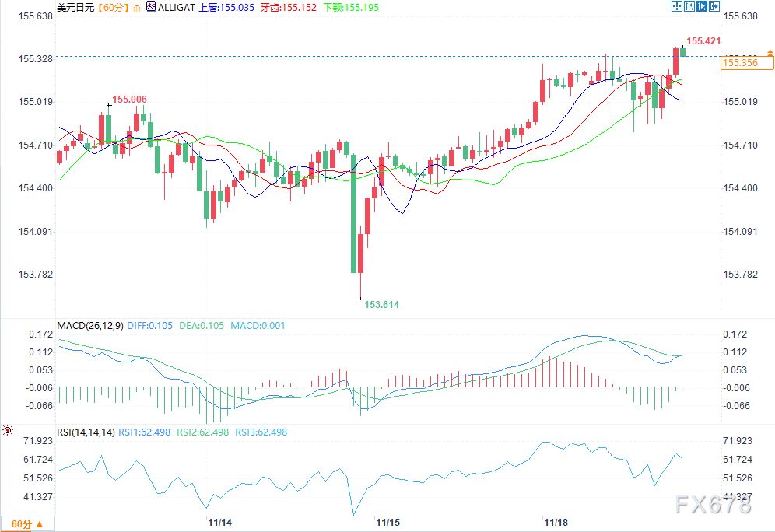Click the orange up arrow above price tag
The width and height of the screenshot is (775, 532).
(770, 52)
